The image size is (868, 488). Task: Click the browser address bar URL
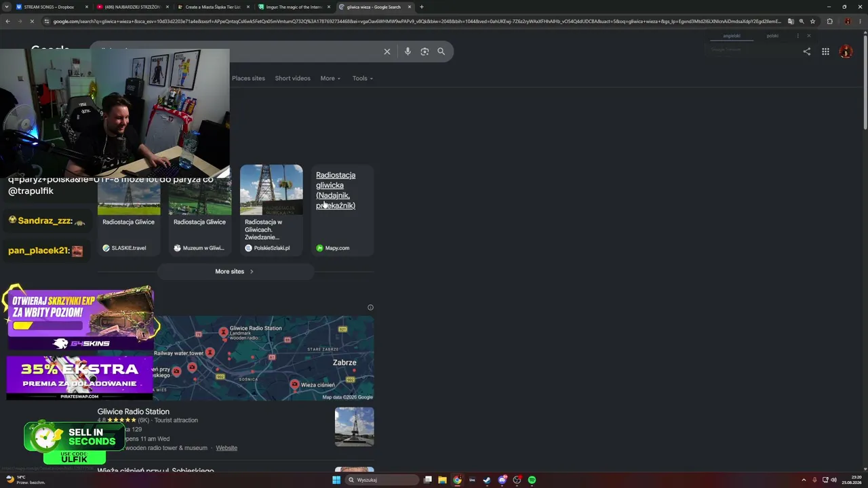click(417, 21)
